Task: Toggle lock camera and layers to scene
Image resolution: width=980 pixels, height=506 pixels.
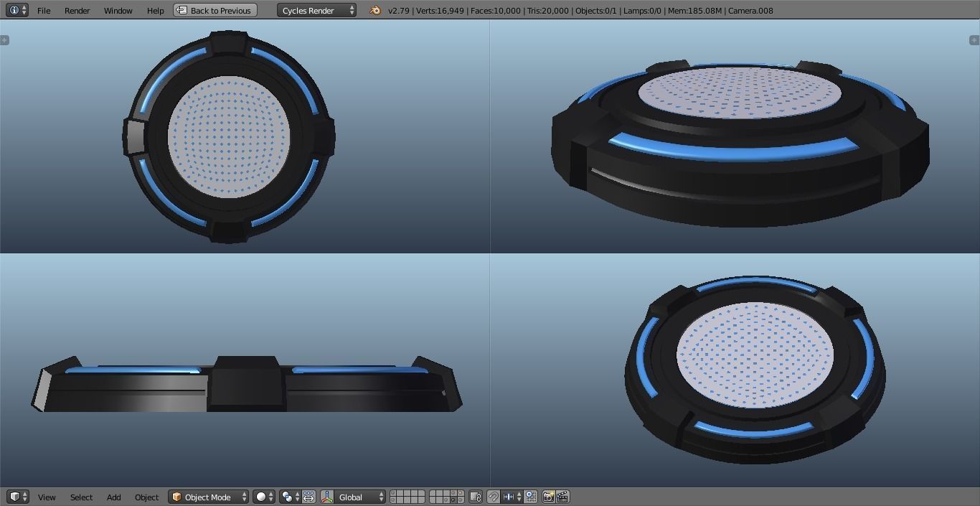Action: coord(475,497)
